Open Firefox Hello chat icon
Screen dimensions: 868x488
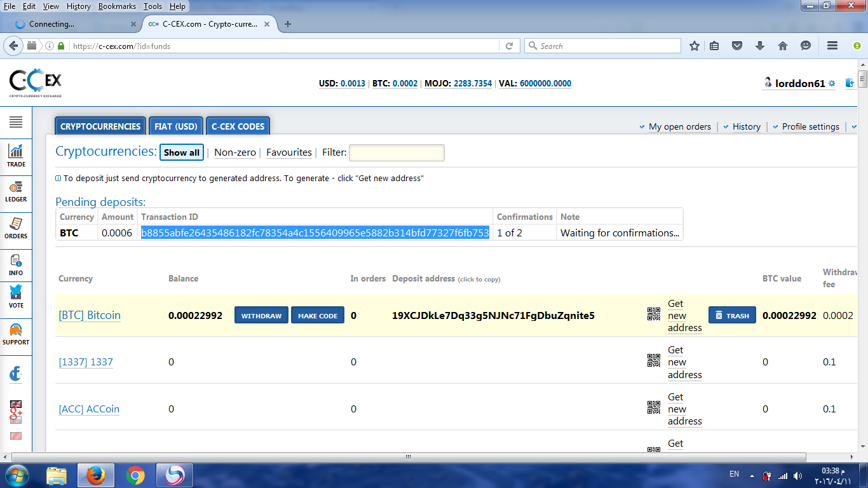pos(806,46)
